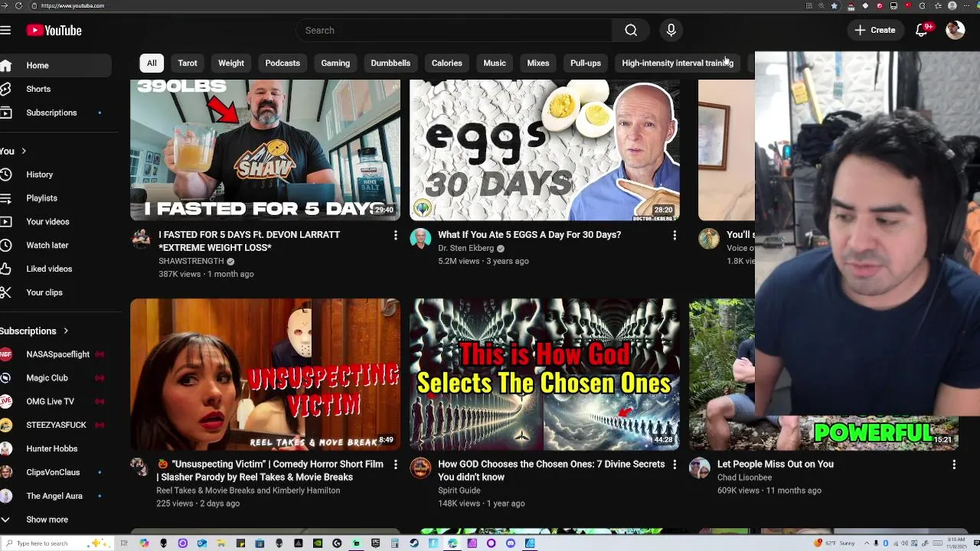Select the Music filter chip
This screenshot has width=980, height=551.
(x=495, y=64)
